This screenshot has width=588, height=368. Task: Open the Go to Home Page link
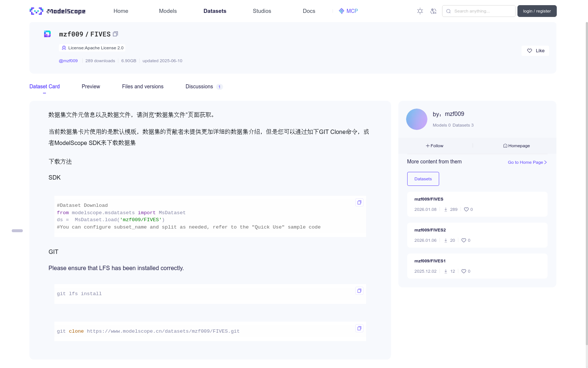click(527, 162)
